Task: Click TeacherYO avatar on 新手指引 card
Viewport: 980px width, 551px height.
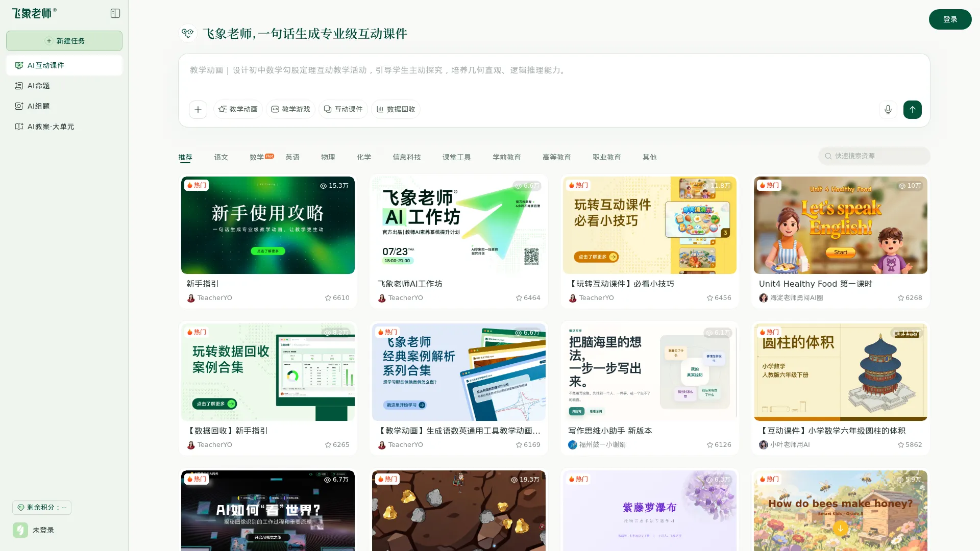Action: pyautogui.click(x=191, y=298)
